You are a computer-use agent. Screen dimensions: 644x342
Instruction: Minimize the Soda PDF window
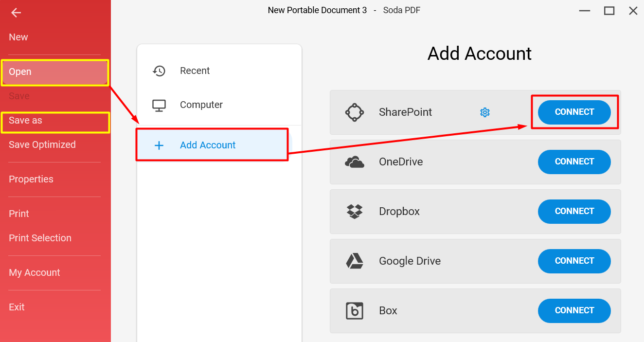point(585,10)
